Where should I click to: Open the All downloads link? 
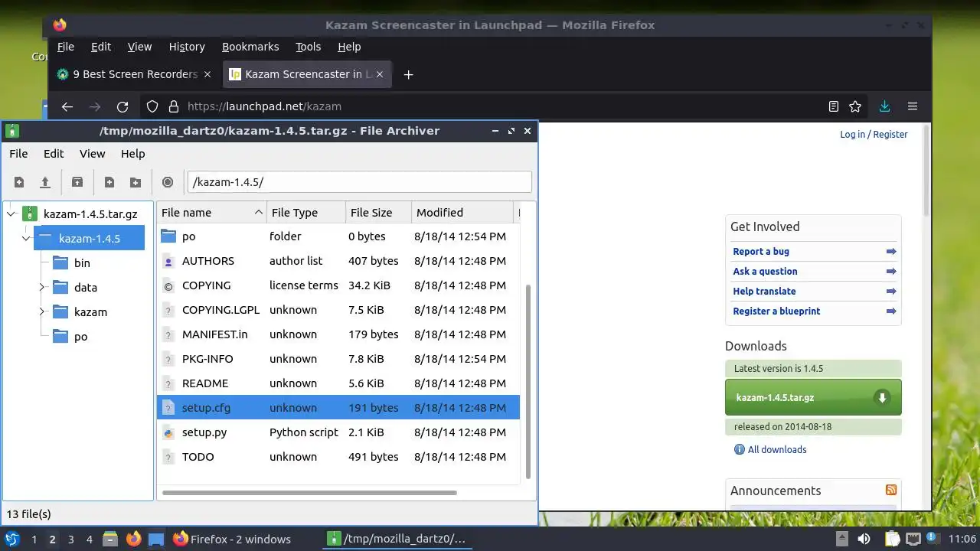(x=777, y=449)
